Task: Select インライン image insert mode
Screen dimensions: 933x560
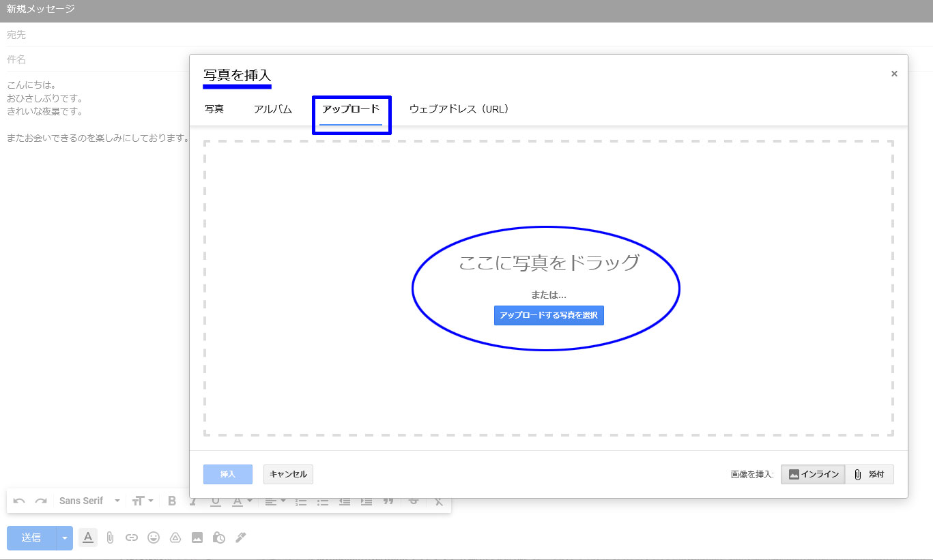Action: pyautogui.click(x=813, y=474)
